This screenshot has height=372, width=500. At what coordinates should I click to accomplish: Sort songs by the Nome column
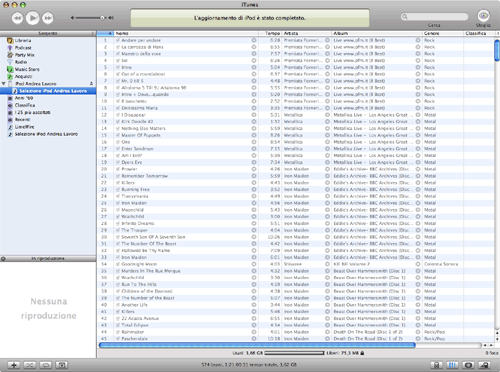[186, 33]
